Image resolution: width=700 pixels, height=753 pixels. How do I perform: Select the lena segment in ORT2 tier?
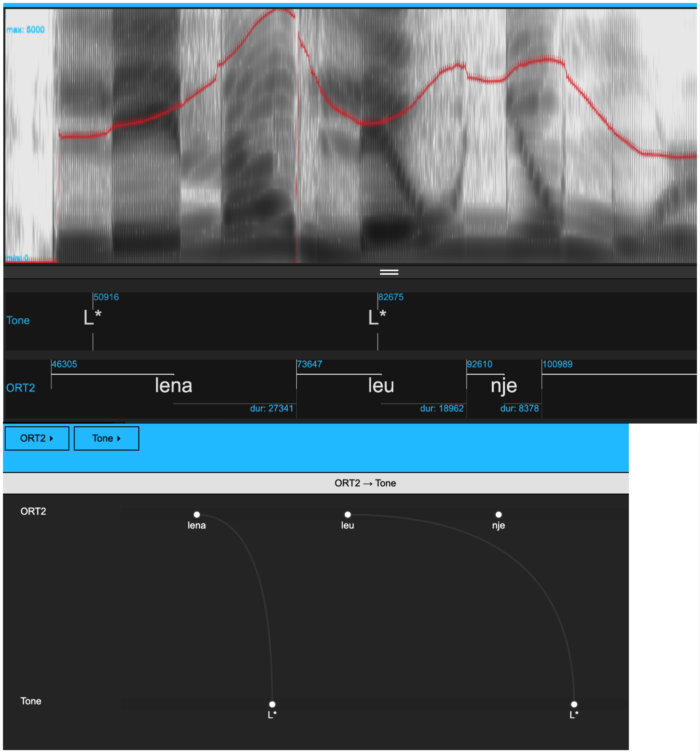click(x=174, y=386)
